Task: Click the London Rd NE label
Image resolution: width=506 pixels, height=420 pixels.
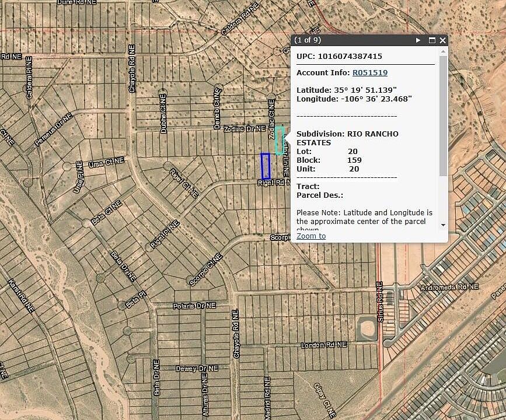Action: coord(323,345)
